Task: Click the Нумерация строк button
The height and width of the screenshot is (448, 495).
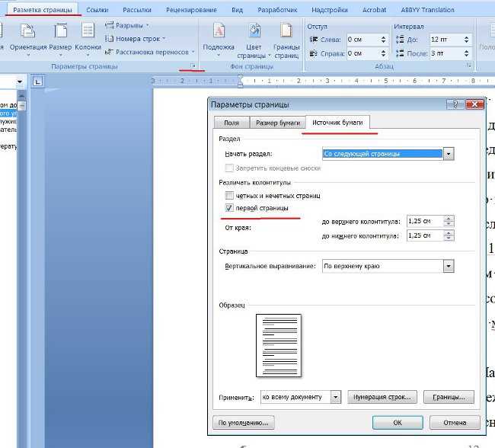Action: (382, 397)
